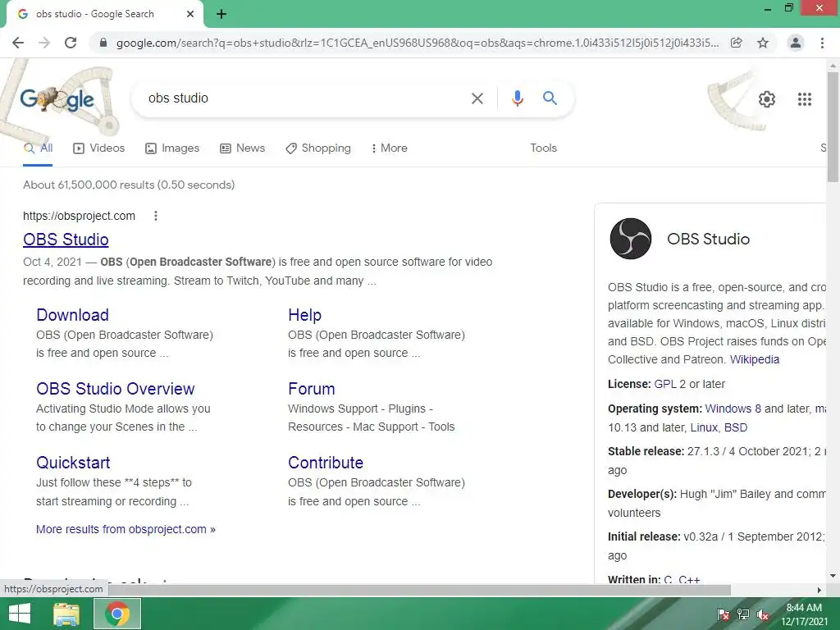
Task: Open the search Tools button
Action: click(543, 148)
